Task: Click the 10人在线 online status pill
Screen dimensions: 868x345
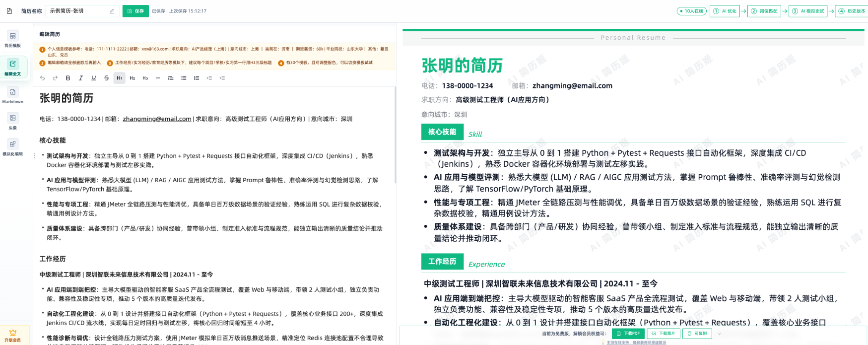Action: tap(691, 11)
